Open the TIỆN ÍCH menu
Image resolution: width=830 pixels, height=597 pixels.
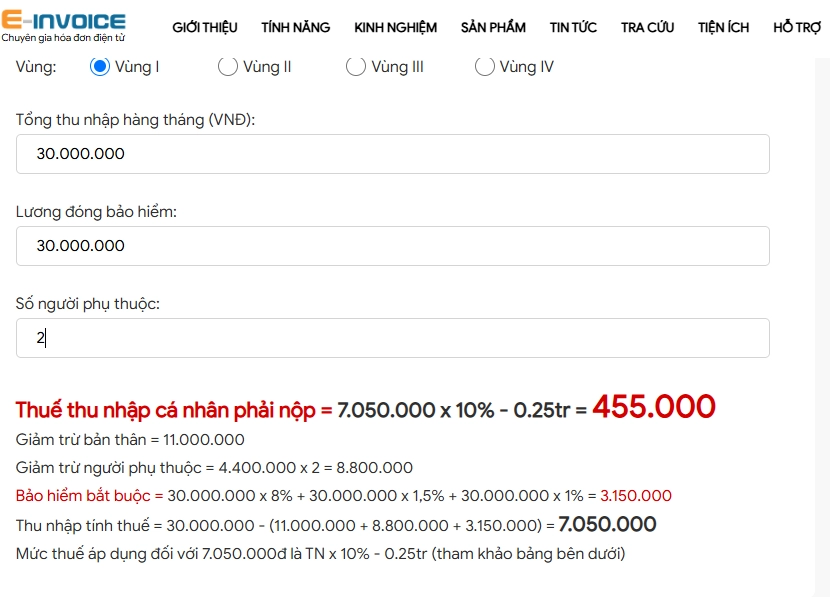click(x=723, y=28)
